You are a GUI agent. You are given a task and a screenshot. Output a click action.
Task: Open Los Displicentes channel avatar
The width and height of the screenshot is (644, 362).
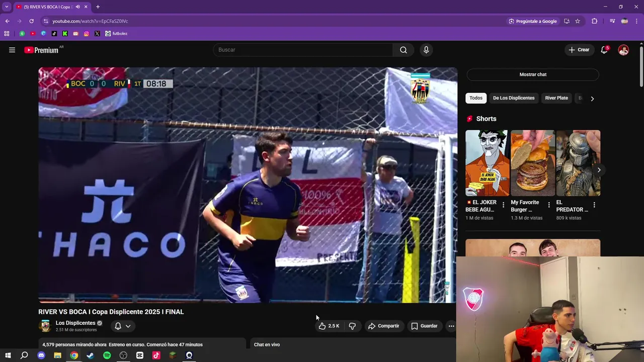46,326
